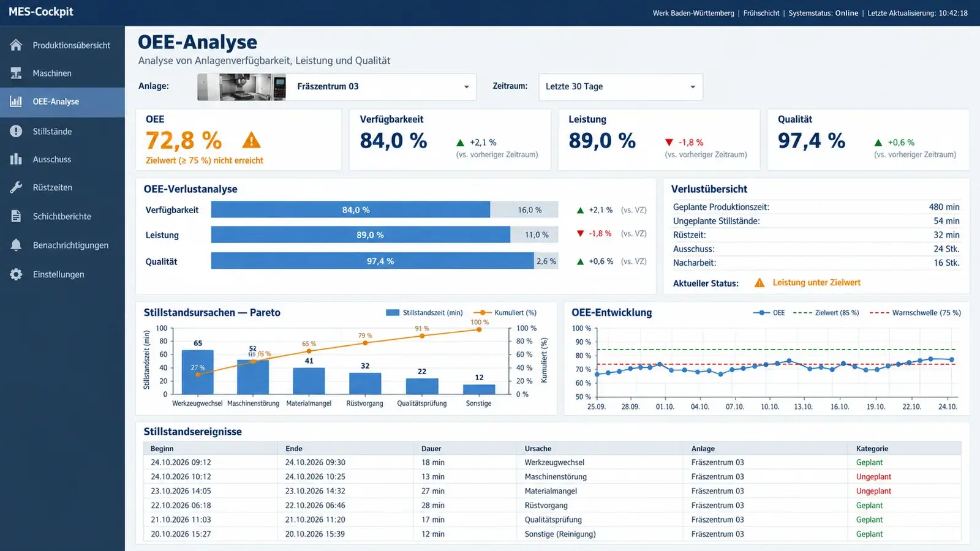
Task: Click the Materialmangel bar in Pareto chart
Action: 309,381
